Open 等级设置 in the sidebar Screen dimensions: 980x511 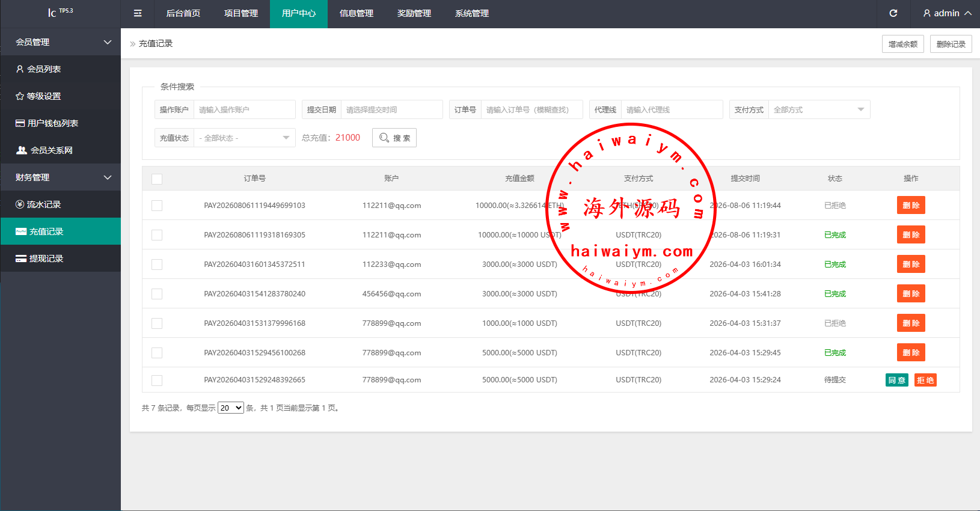[60, 96]
